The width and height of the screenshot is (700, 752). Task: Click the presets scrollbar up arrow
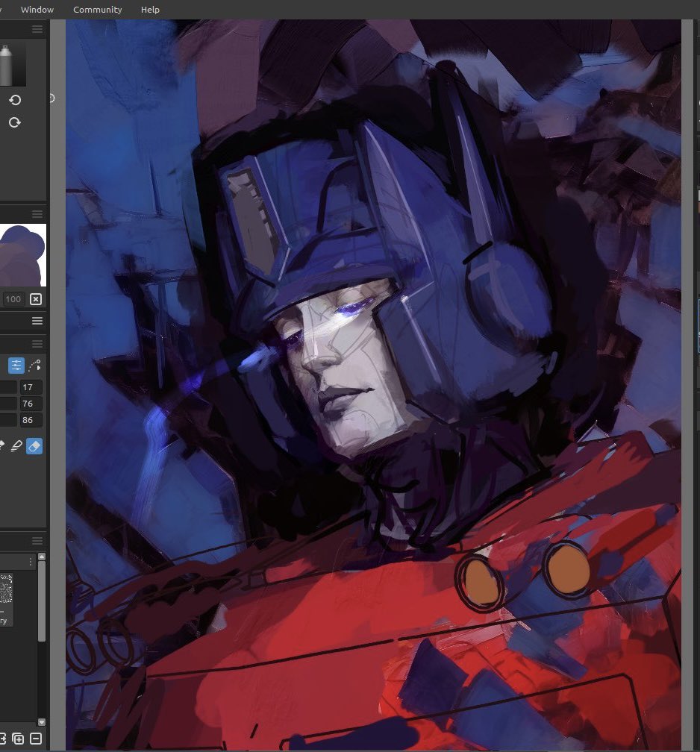coord(42,557)
